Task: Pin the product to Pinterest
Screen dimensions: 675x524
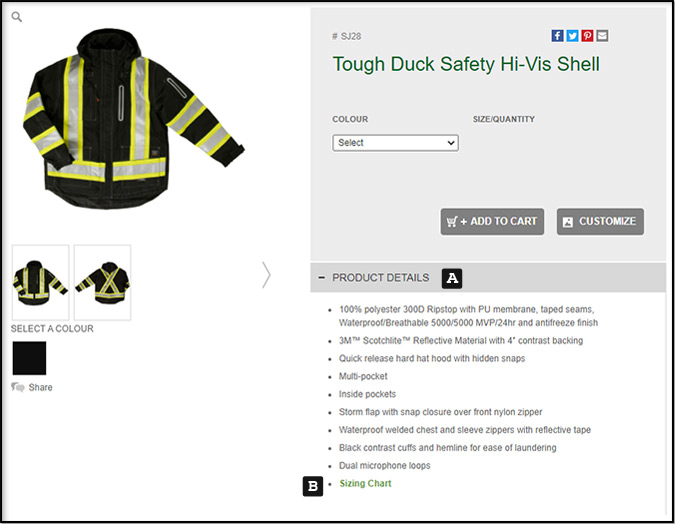Action: coord(587,36)
